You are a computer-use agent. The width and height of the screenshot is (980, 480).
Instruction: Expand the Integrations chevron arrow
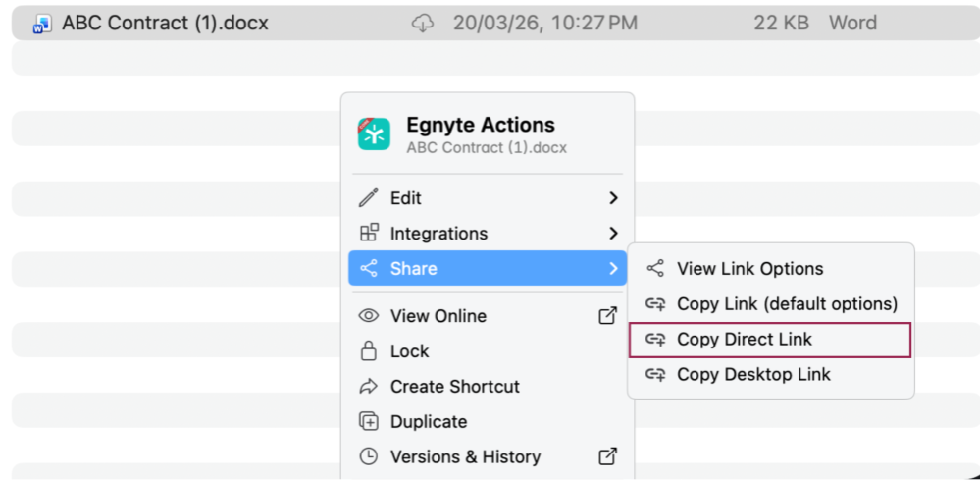coord(613,233)
